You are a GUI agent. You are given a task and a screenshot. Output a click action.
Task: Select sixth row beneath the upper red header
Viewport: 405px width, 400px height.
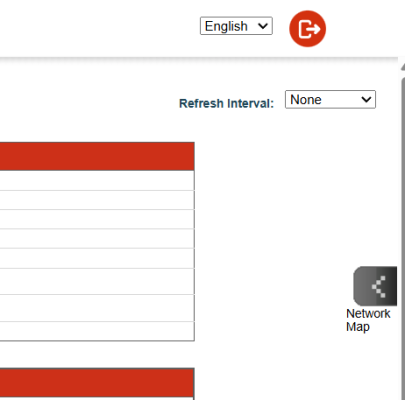click(x=97, y=281)
